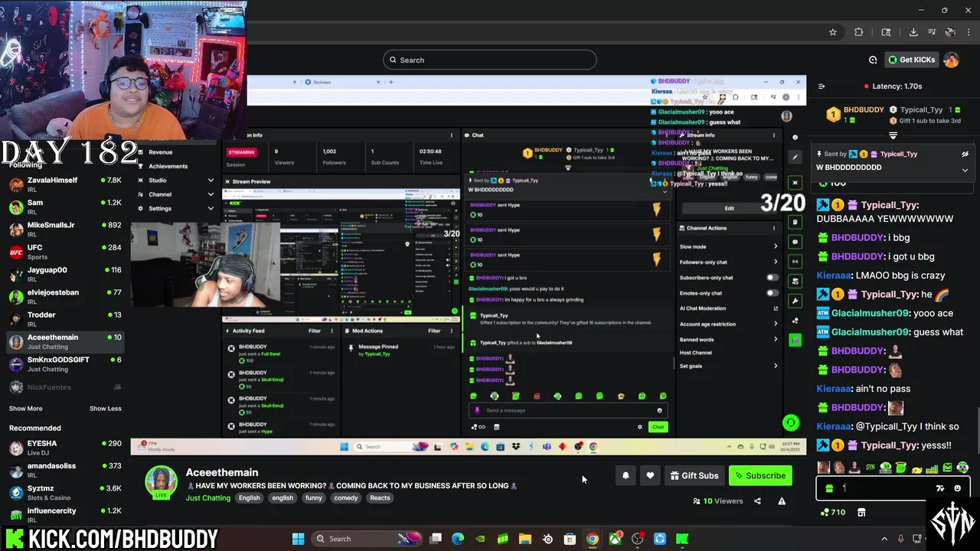Viewport: 980px width, 551px height.
Task: Open the Trodder channel in sidebar
Action: pyautogui.click(x=65, y=319)
